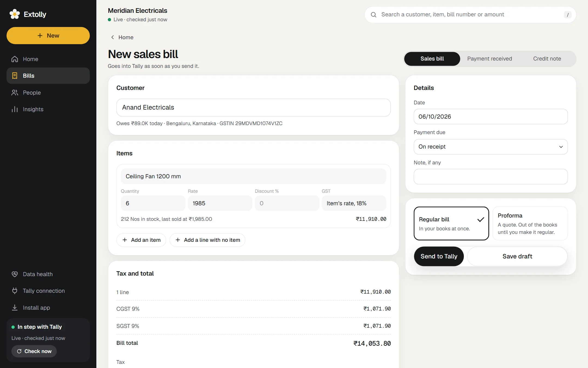
Task: Open the Payment due dropdown
Action: [491, 147]
